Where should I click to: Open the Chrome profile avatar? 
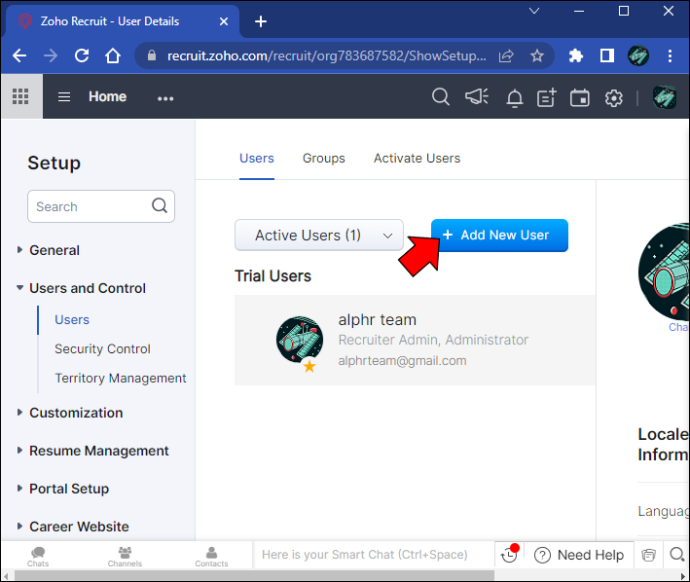[x=638, y=56]
